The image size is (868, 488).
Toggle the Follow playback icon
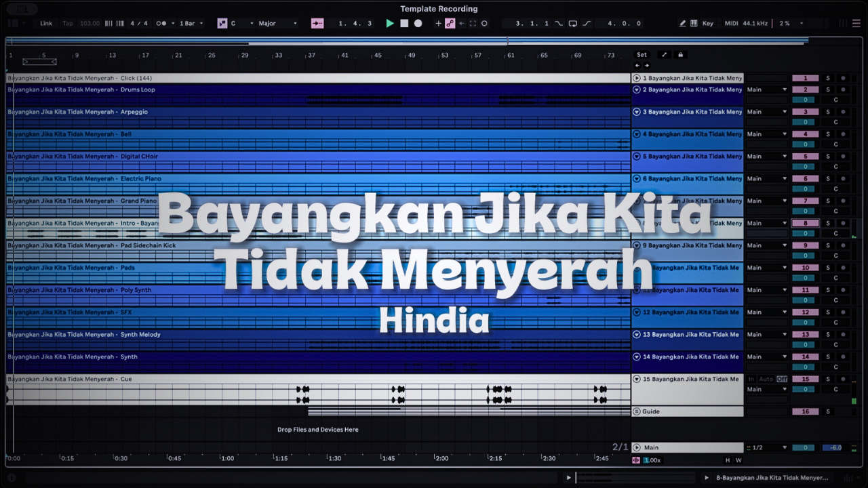(317, 23)
